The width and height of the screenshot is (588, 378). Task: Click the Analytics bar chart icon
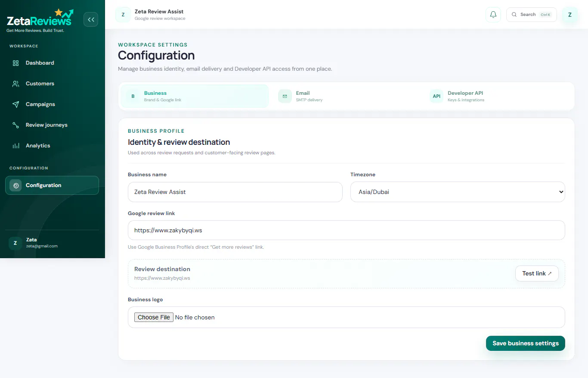click(16, 146)
